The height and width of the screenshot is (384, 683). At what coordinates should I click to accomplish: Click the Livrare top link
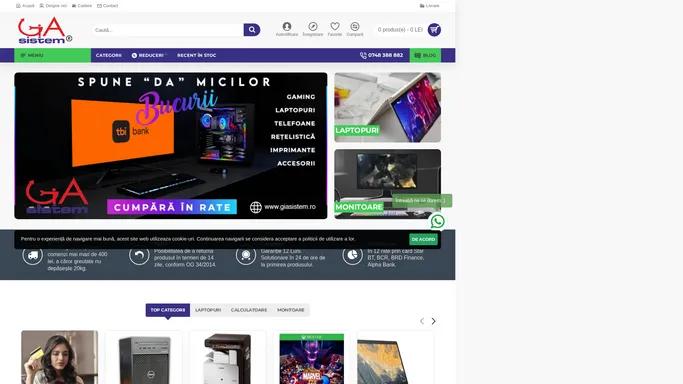click(x=429, y=6)
